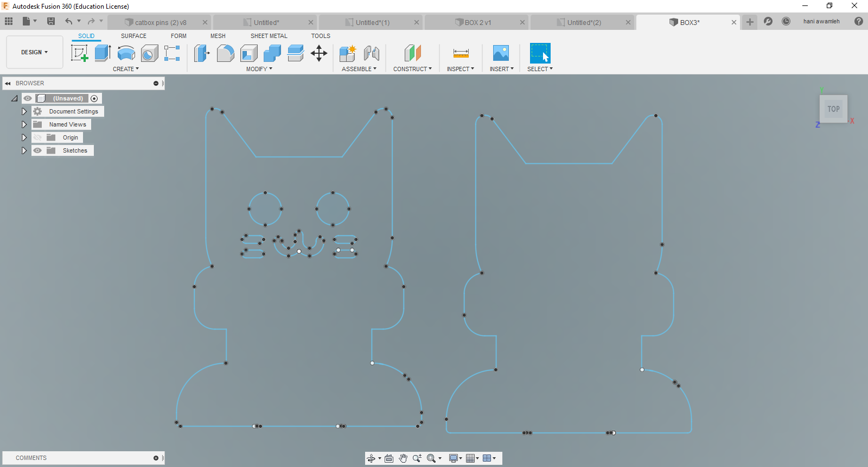The width and height of the screenshot is (868, 467).
Task: Open a new design tab with plus button
Action: pos(750,22)
